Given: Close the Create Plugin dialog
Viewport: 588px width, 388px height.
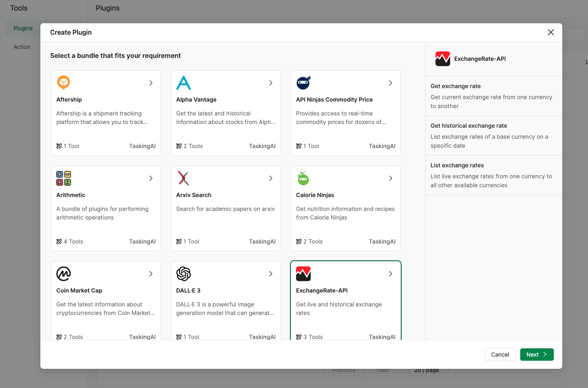Looking at the screenshot, I should tap(551, 32).
